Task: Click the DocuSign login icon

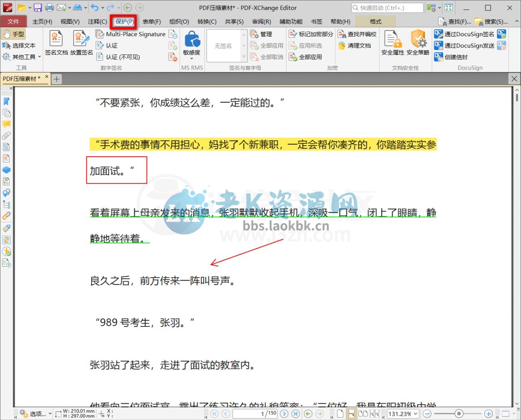Action: [x=502, y=34]
